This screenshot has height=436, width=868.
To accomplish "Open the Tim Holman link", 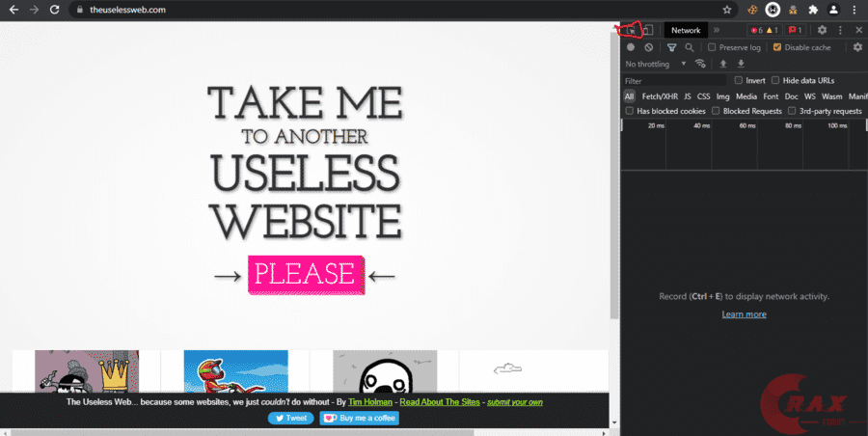I will coord(370,402).
